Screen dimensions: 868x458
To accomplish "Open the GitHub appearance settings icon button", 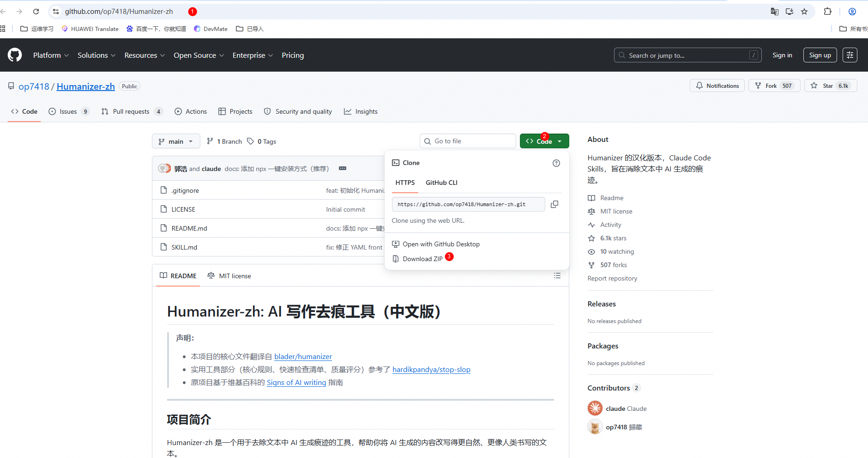I will coord(850,55).
